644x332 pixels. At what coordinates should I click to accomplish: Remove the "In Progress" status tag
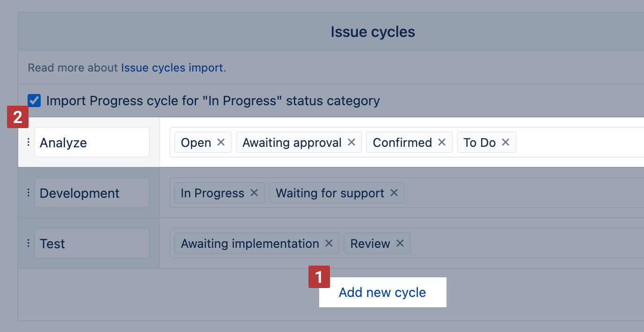click(253, 193)
